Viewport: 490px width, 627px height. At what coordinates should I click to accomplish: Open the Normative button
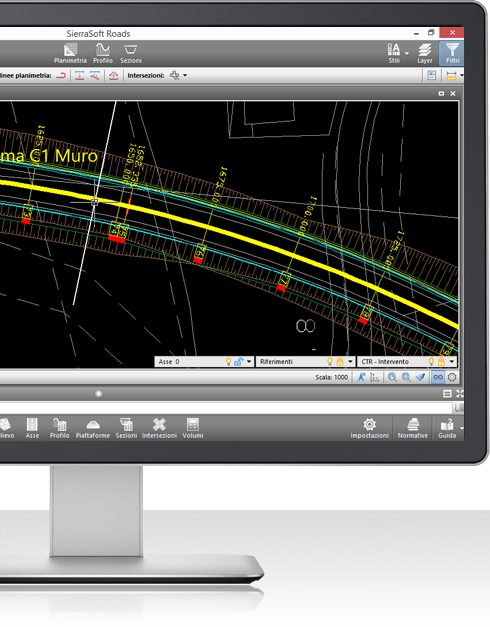[413, 428]
